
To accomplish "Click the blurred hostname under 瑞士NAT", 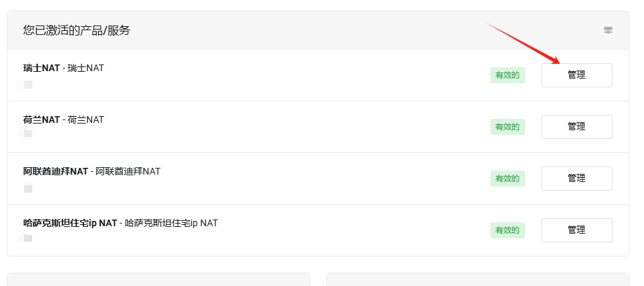I will point(28,85).
